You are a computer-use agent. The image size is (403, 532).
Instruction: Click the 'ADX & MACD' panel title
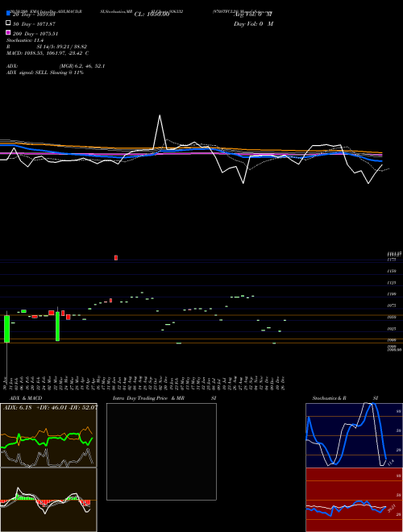click(x=26, y=398)
